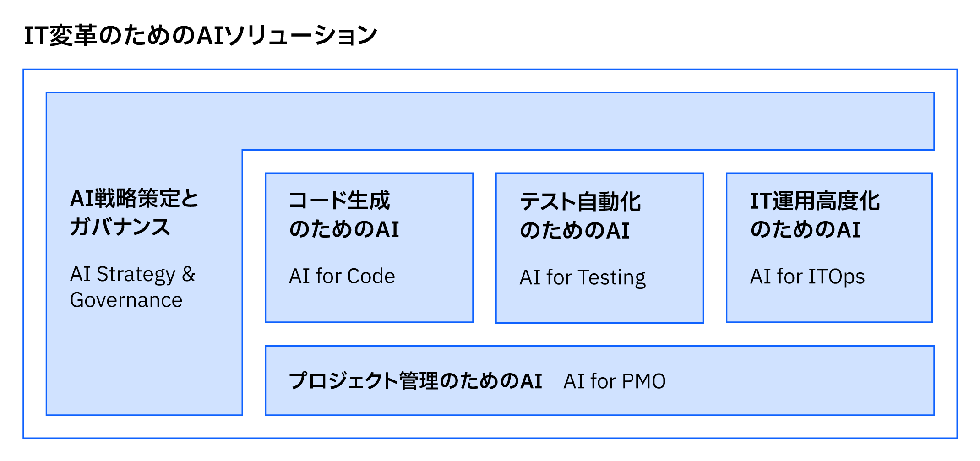Click the 'ガバナンス' heading line

120,227
